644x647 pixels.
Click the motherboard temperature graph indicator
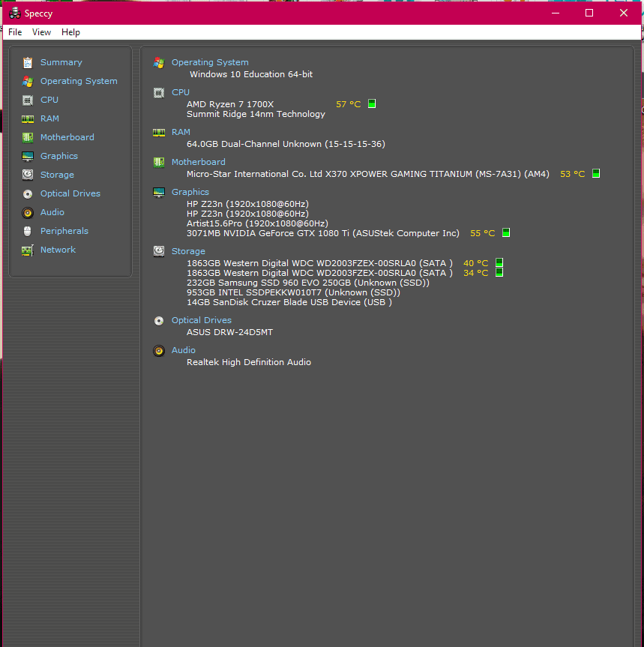point(596,173)
